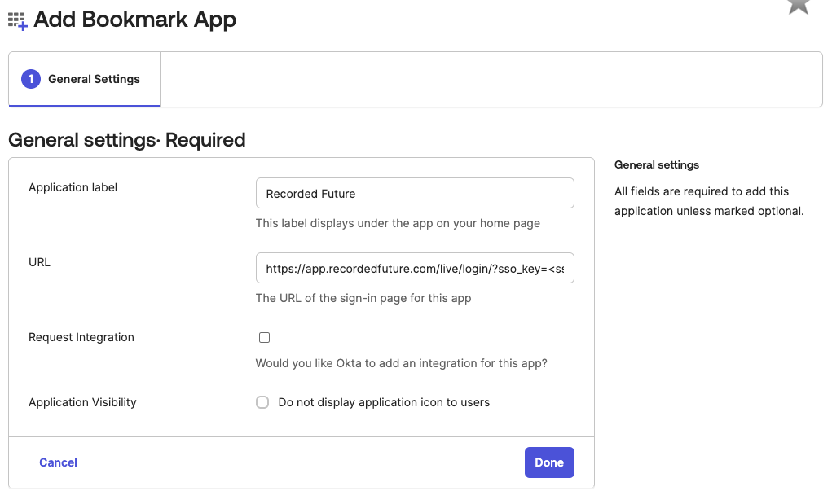Click the "Add Bookmark App" page title
The height and width of the screenshot is (504, 832).
tap(134, 20)
